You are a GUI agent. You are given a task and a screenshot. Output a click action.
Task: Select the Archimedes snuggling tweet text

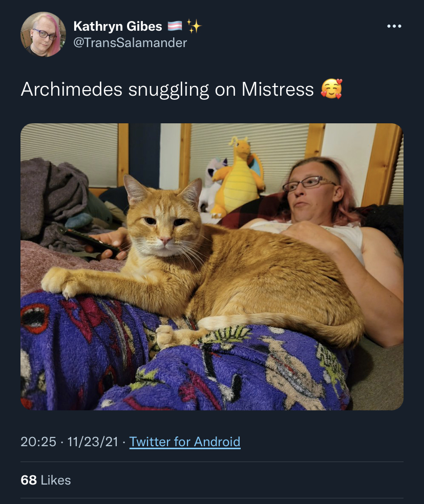tap(167, 89)
